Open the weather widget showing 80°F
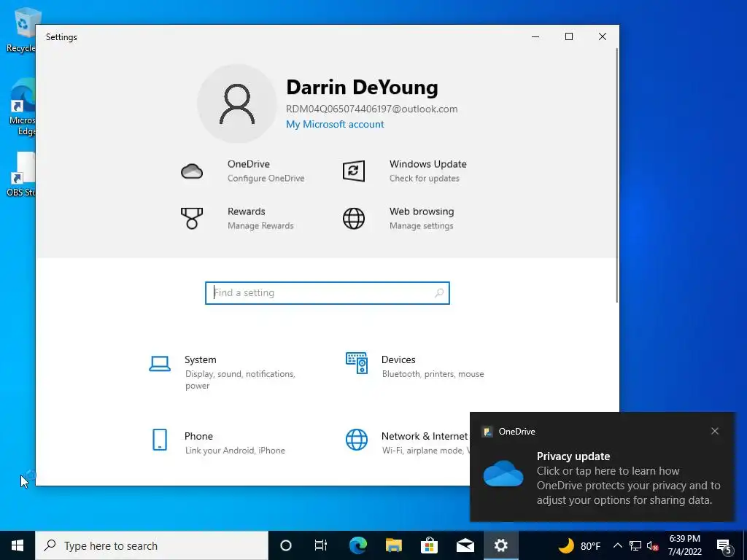747x560 pixels. tap(579, 545)
